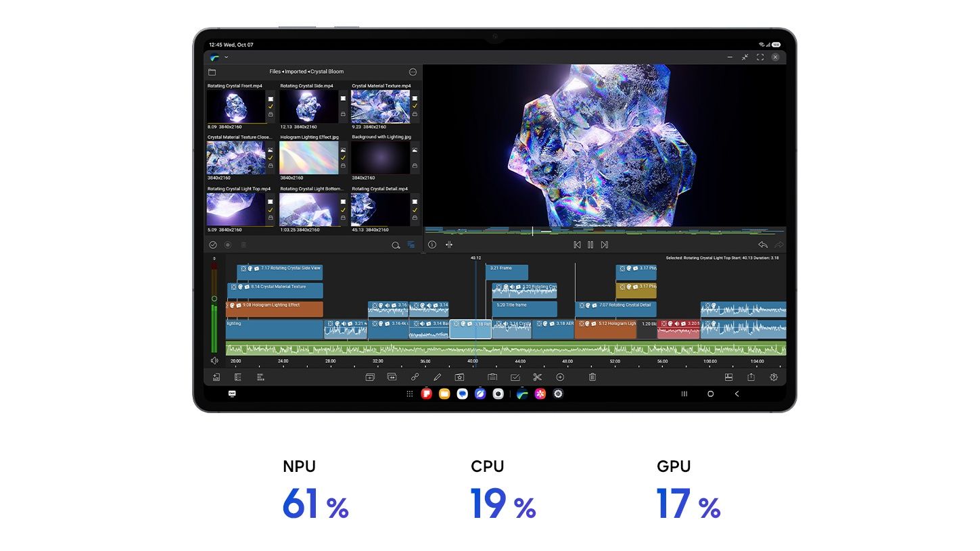Select the Rotating Crystal Side.mp4 thumbnail
This screenshot has width=980, height=551.
coord(308,107)
